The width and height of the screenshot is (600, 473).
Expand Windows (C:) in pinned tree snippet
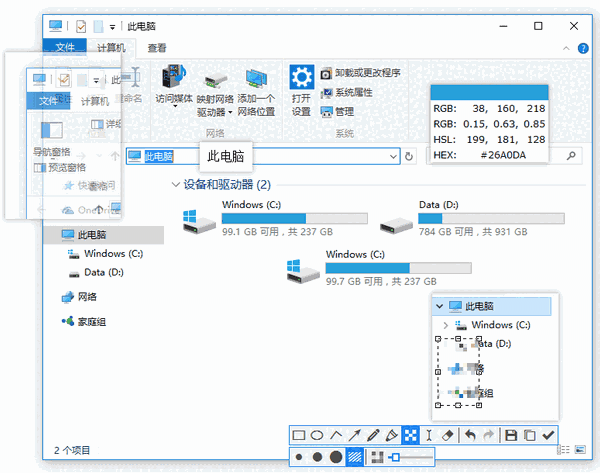(x=445, y=325)
